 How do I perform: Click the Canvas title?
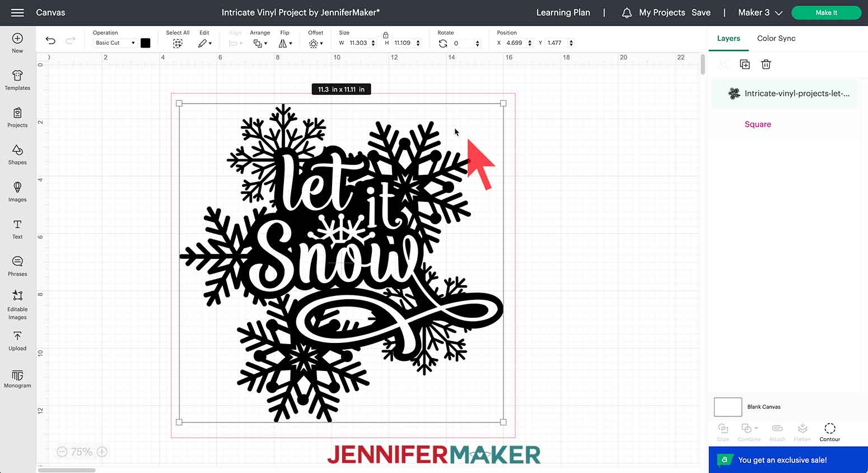pyautogui.click(x=50, y=12)
